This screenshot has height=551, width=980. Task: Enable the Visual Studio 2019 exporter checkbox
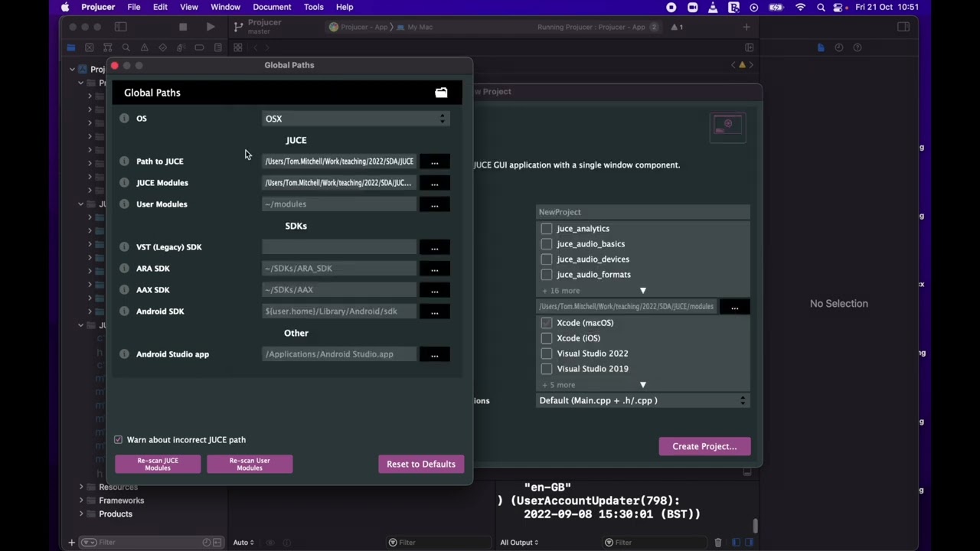(x=547, y=369)
